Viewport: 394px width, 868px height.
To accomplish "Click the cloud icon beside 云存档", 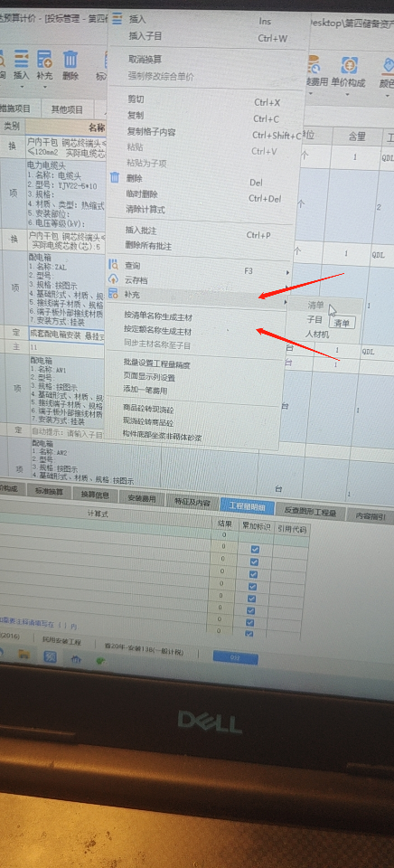I will [114, 279].
